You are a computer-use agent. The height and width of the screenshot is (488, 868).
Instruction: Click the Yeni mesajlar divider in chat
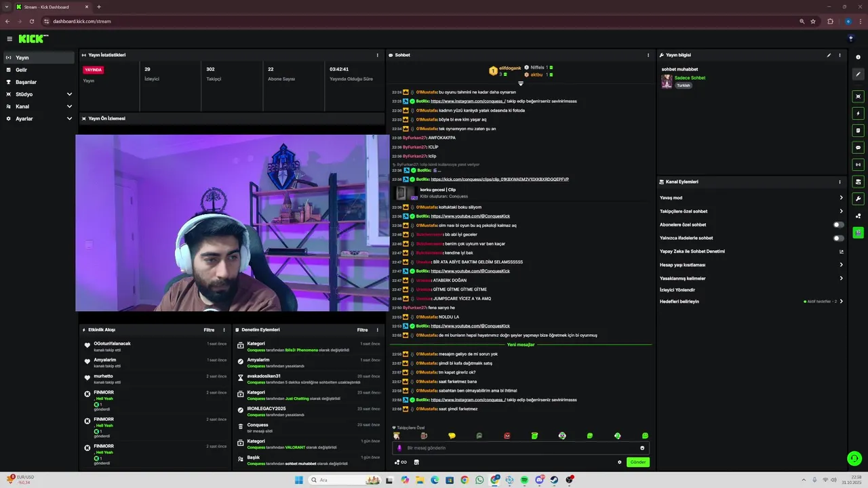pos(521,345)
